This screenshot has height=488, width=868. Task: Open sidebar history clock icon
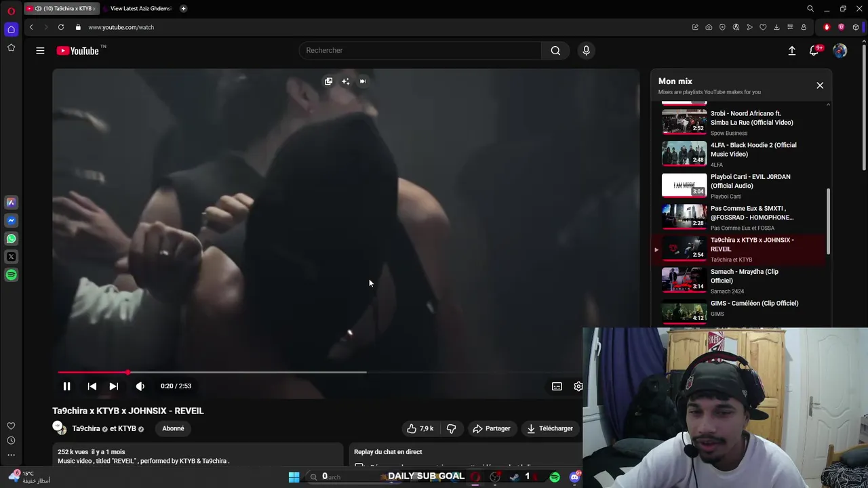coord(11,441)
